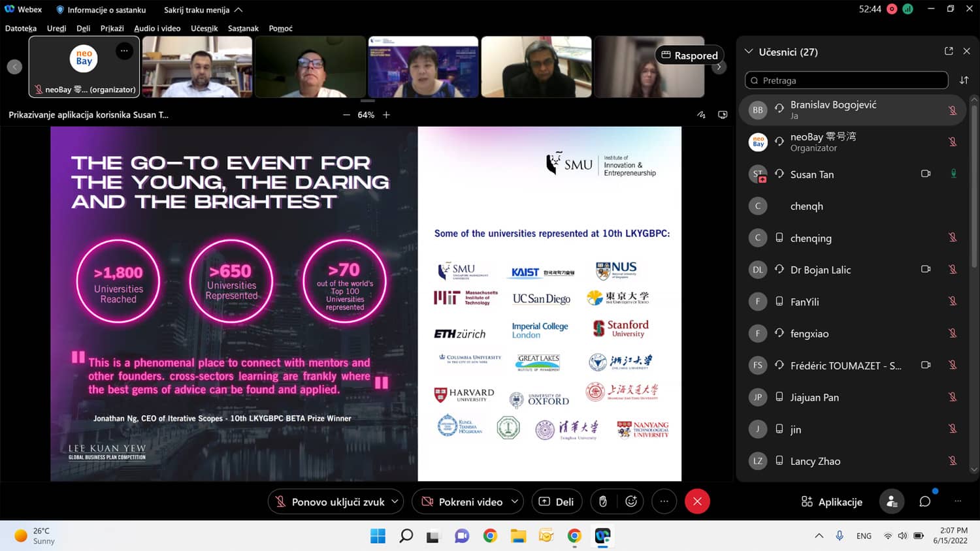Toggle Susan Tan's green microphone icon
The image size is (980, 551).
point(953,174)
